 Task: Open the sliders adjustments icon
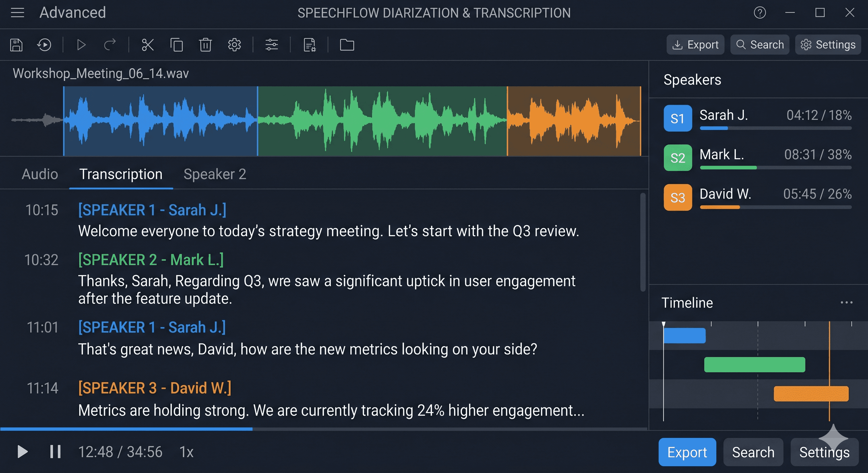pos(271,45)
